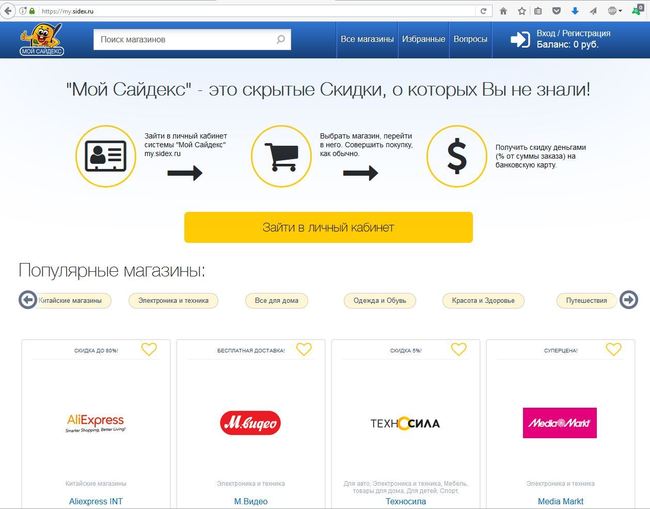Click the Поиск магазинов search field
The image size is (650, 509).
[x=192, y=39]
